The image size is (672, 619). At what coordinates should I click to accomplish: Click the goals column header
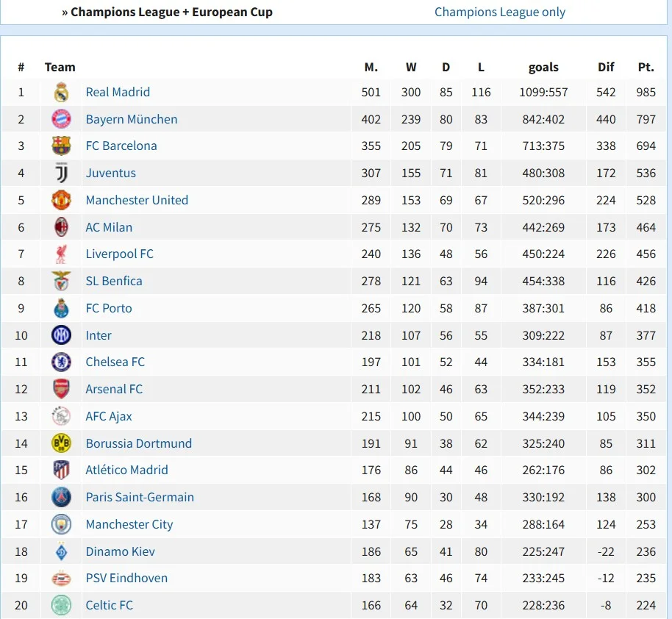click(x=543, y=67)
